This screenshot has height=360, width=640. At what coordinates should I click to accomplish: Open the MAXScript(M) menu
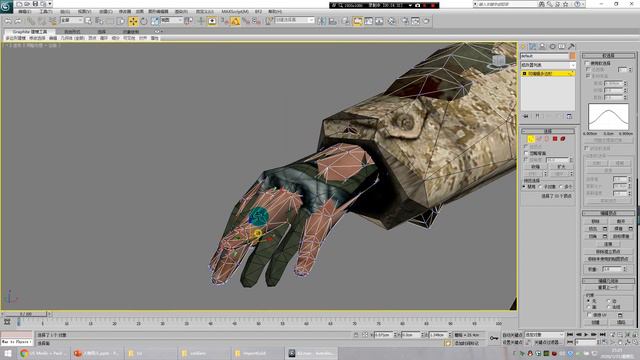(235, 11)
